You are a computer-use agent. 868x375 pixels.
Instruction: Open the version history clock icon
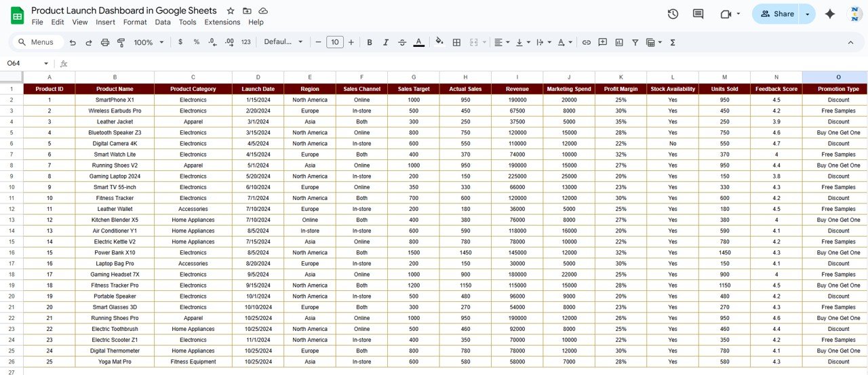(673, 14)
